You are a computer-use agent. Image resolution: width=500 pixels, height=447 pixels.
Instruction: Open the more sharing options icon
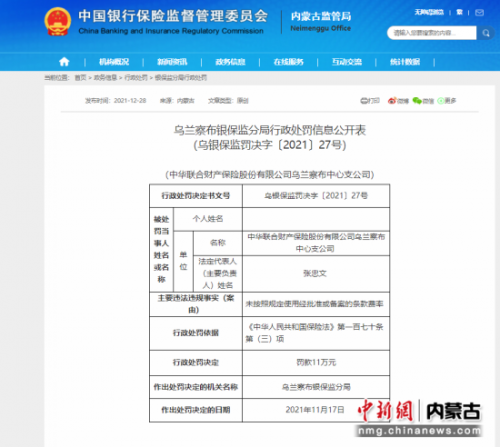coord(441,101)
